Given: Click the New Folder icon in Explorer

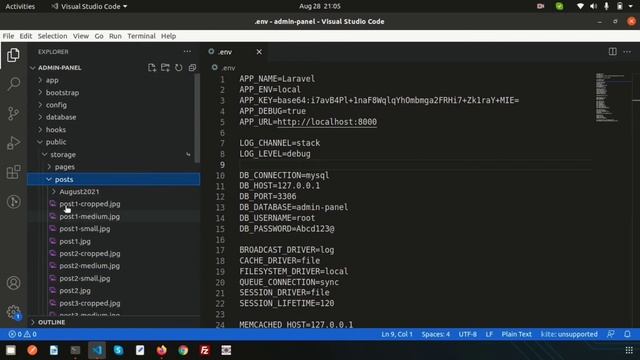Looking at the screenshot, I should point(165,68).
